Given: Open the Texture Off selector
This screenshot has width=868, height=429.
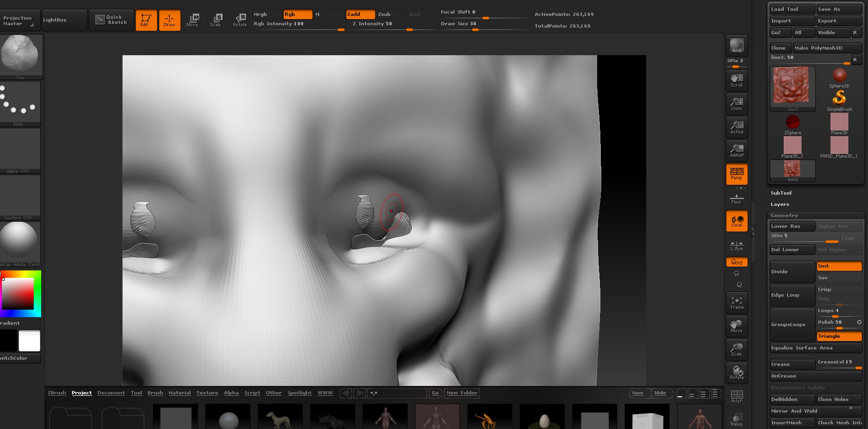Looking at the screenshot, I should click(x=20, y=197).
